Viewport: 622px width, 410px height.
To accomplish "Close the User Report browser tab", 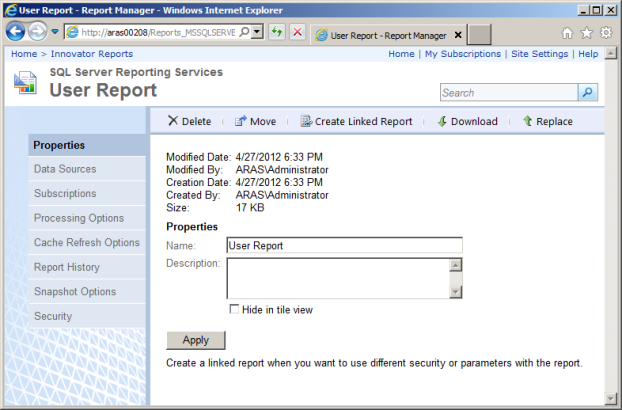I will pyautogui.click(x=458, y=35).
